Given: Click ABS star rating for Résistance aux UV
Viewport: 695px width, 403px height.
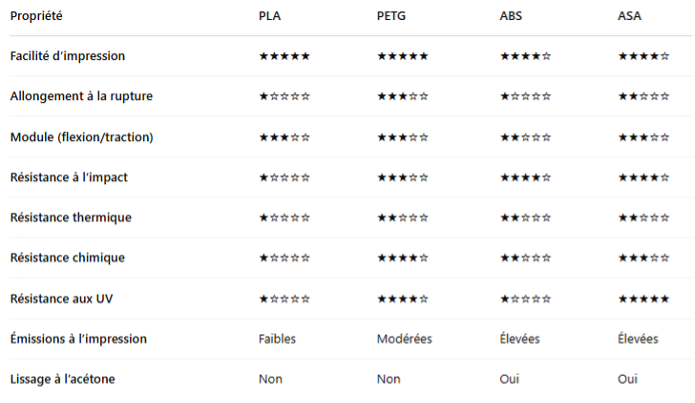Looking at the screenshot, I should point(525,298).
